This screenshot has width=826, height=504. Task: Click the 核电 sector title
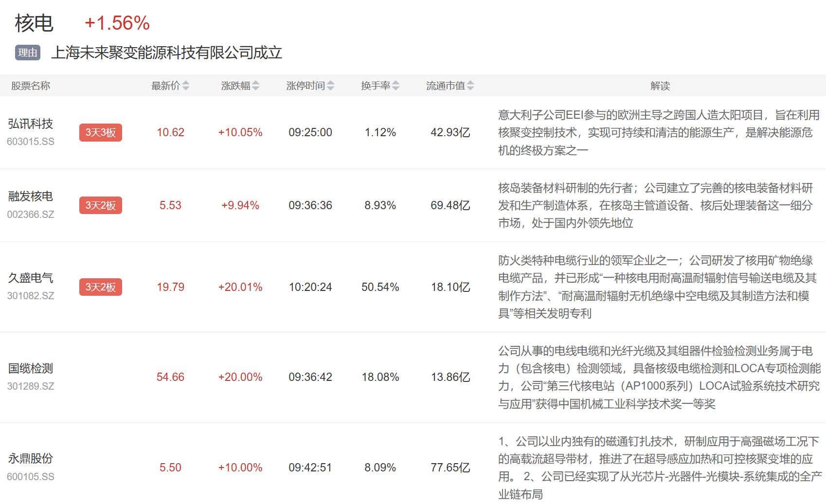pyautogui.click(x=34, y=23)
